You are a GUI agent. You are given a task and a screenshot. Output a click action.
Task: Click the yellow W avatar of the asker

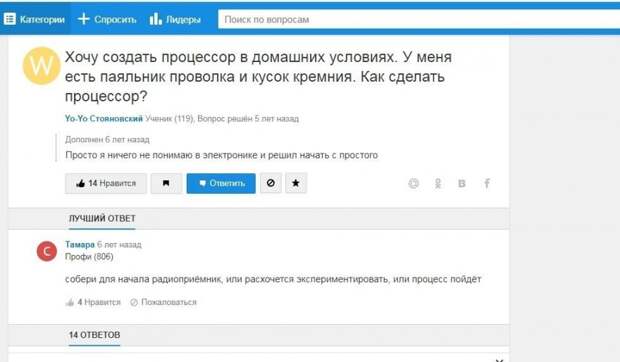pyautogui.click(x=42, y=66)
